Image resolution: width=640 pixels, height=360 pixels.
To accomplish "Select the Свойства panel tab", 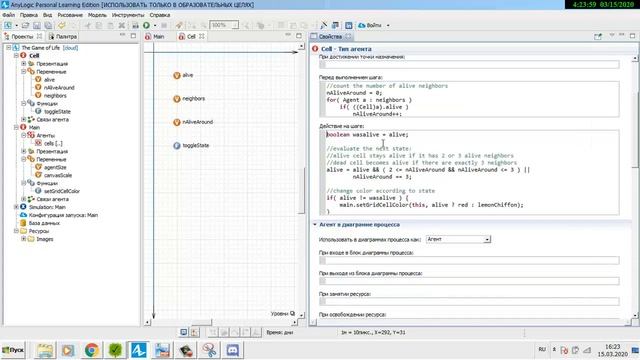I will coord(331,36).
